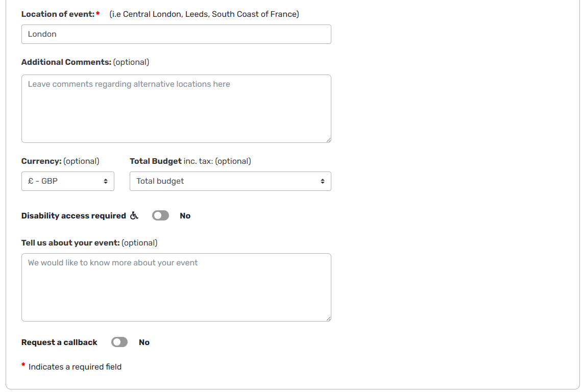Click the Location of event input field
This screenshot has width=583, height=392.
point(176,34)
